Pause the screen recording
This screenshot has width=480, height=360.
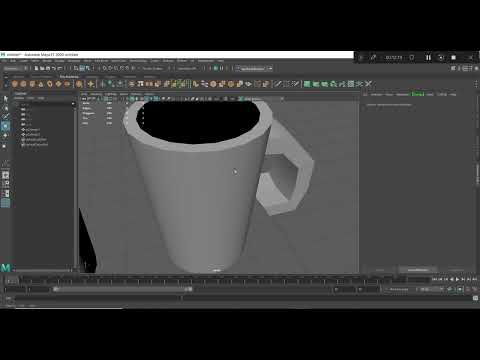(428, 57)
